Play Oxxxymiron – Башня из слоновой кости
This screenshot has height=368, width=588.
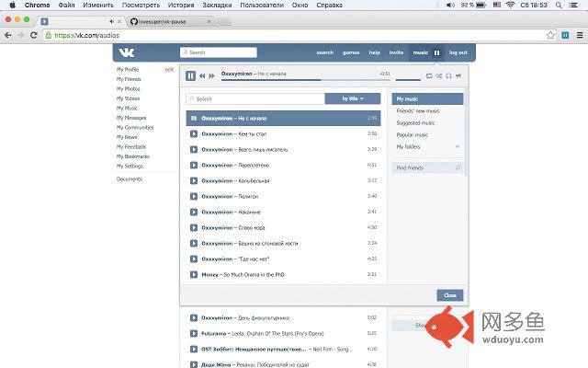(194, 243)
